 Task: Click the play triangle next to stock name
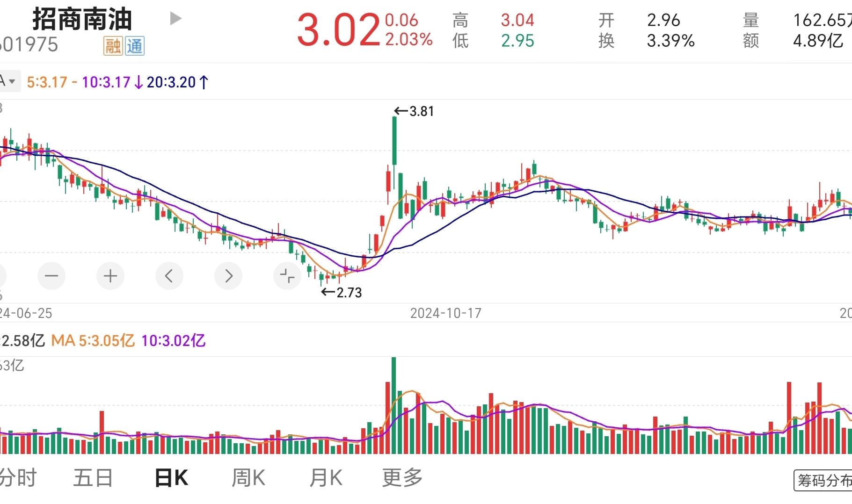click(x=175, y=19)
